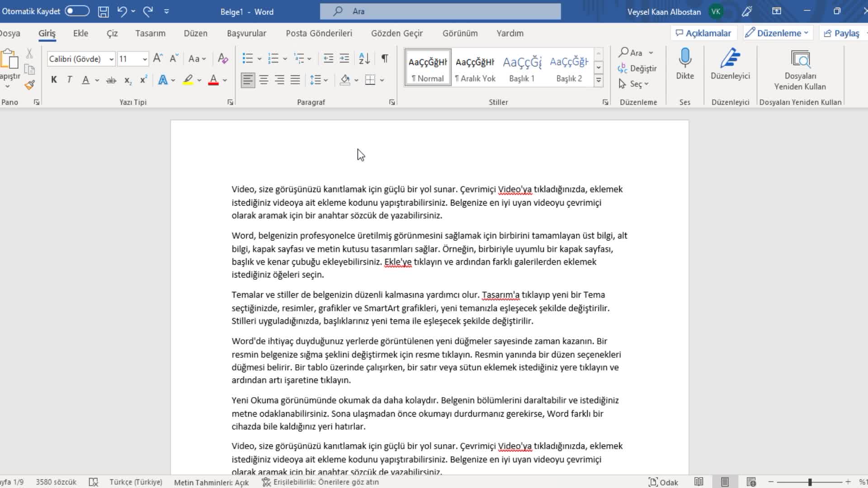Apply the Aralık Yok style
This screenshot has height=488, width=868.
475,68
